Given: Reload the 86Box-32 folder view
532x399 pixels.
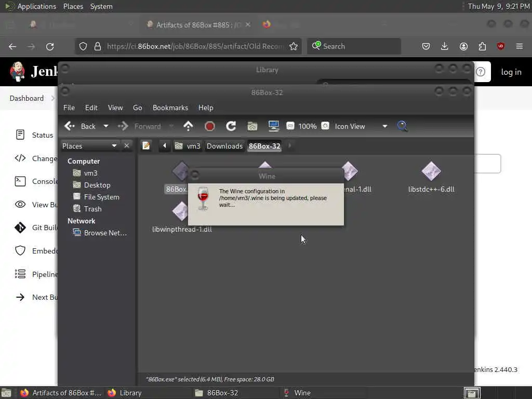Looking at the screenshot, I should [231, 126].
